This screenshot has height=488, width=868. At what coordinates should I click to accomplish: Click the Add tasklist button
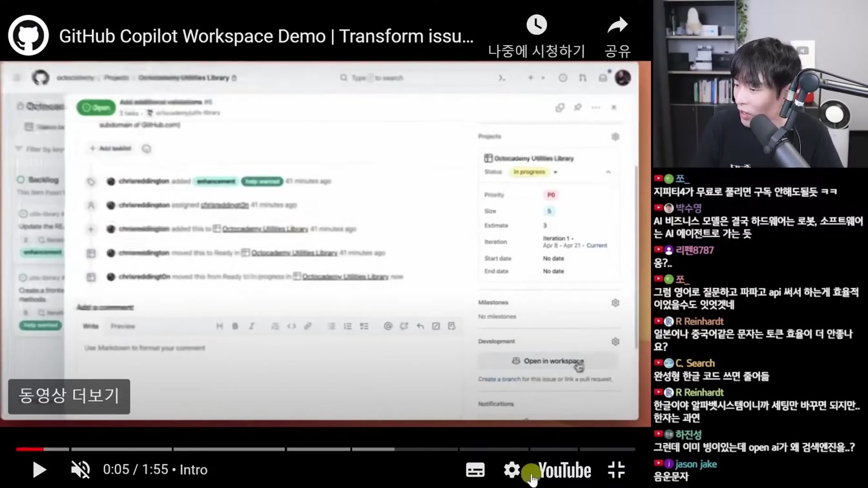point(110,148)
